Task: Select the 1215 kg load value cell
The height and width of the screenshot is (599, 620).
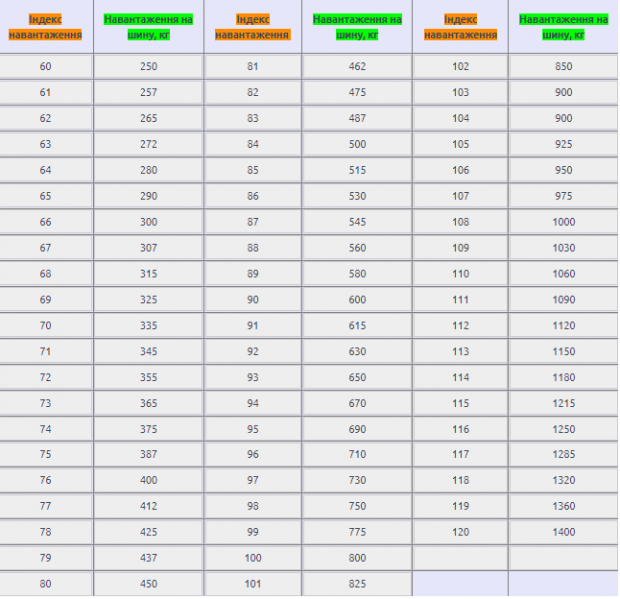Action: [x=563, y=404]
